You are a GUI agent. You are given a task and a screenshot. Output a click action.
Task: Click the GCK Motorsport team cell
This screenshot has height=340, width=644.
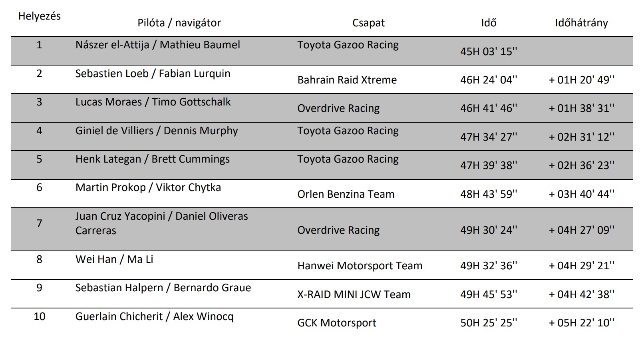[336, 323]
